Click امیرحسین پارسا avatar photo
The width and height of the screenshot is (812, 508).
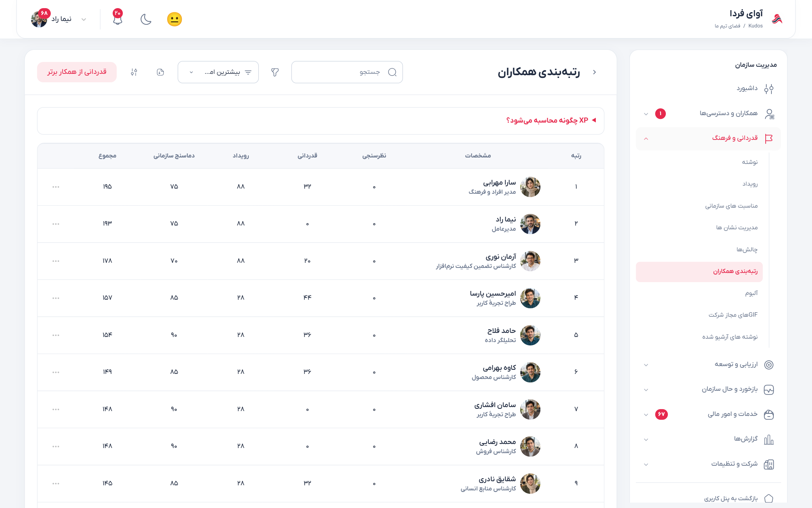point(530,298)
